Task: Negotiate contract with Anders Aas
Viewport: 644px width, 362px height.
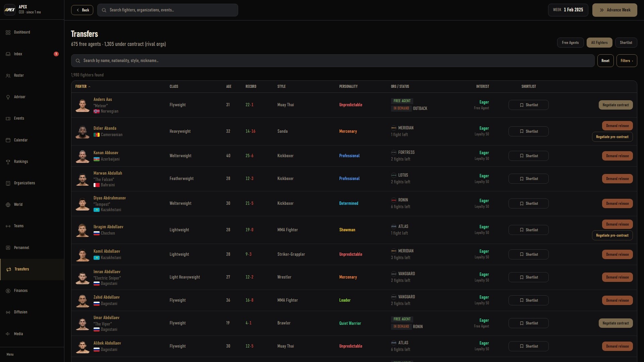Action: point(615,105)
